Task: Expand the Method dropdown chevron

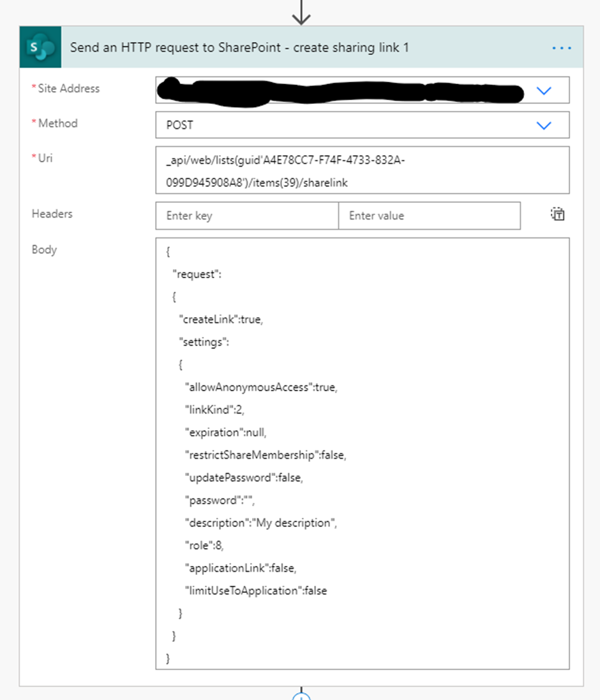Action: pos(544,126)
